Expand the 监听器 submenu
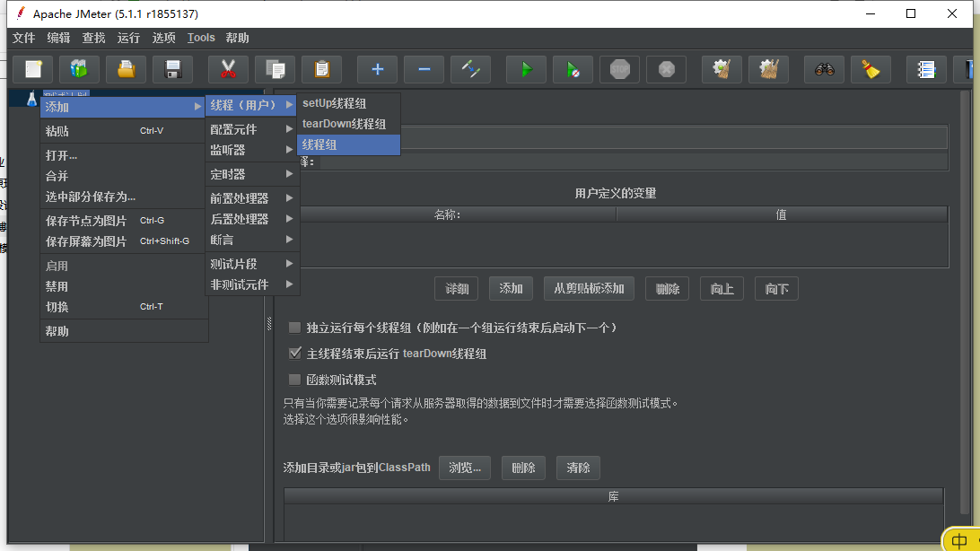Screen dimensions: 980x551 [251, 150]
